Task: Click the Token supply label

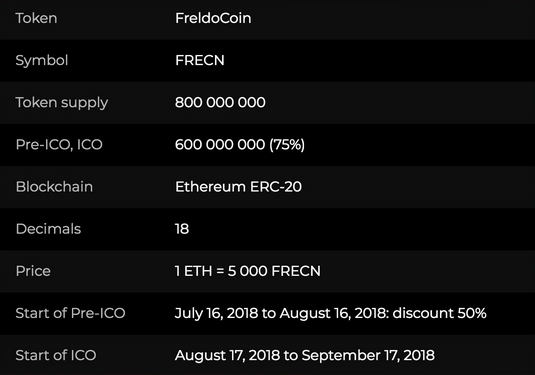Action: click(62, 103)
